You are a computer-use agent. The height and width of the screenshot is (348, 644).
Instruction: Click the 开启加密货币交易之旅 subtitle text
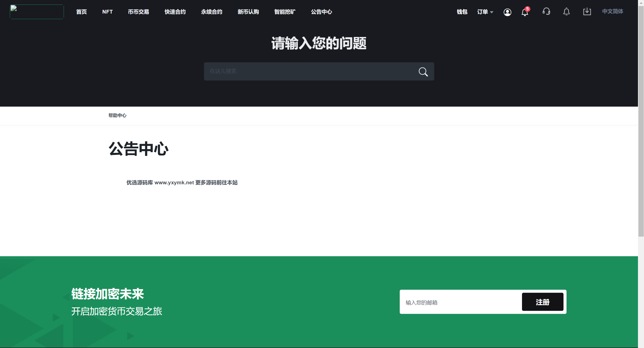(x=117, y=311)
